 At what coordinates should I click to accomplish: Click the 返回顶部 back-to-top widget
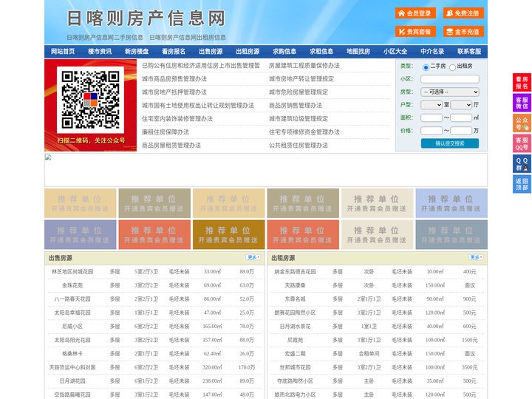point(522,184)
